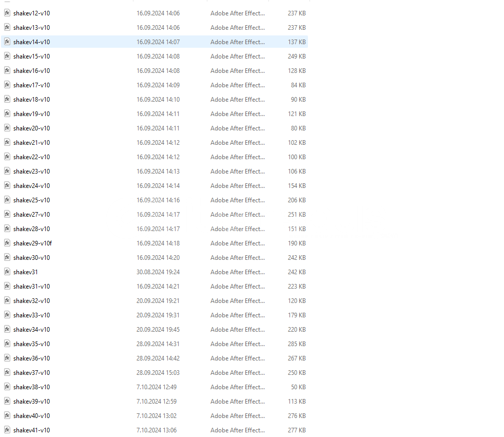
Task: Click the file icon for shakev30-v10
Action: coord(7,257)
